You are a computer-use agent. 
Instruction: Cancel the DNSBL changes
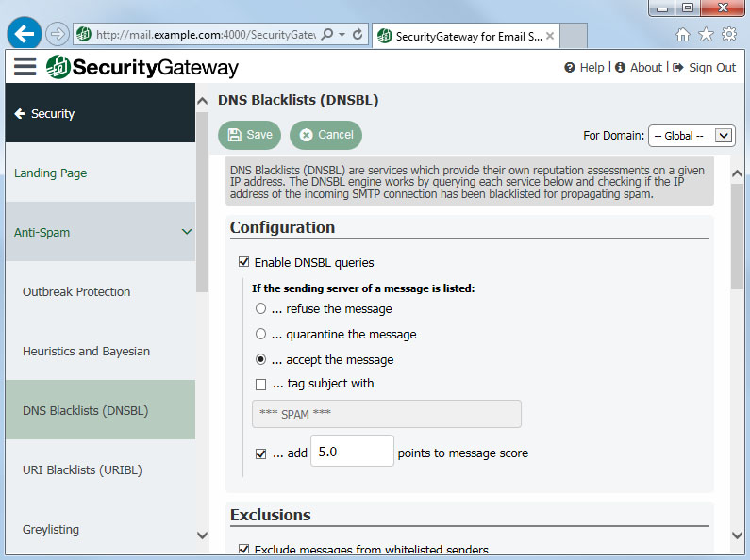(x=325, y=135)
